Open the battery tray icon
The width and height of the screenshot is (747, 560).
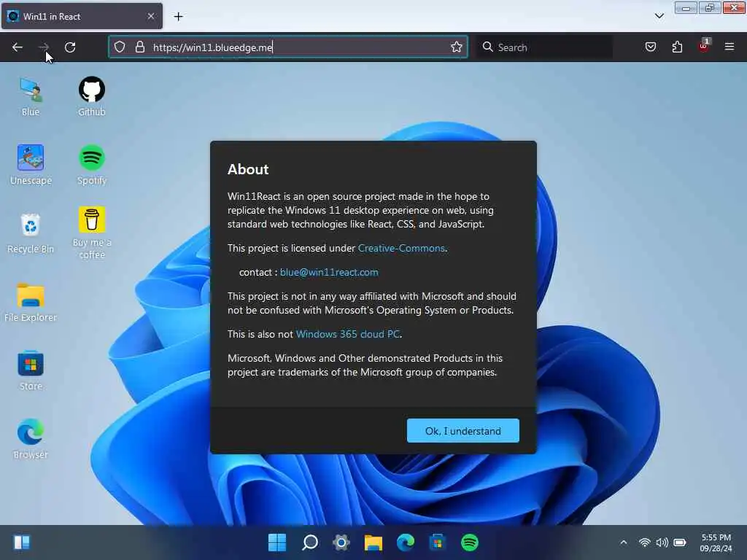point(680,542)
